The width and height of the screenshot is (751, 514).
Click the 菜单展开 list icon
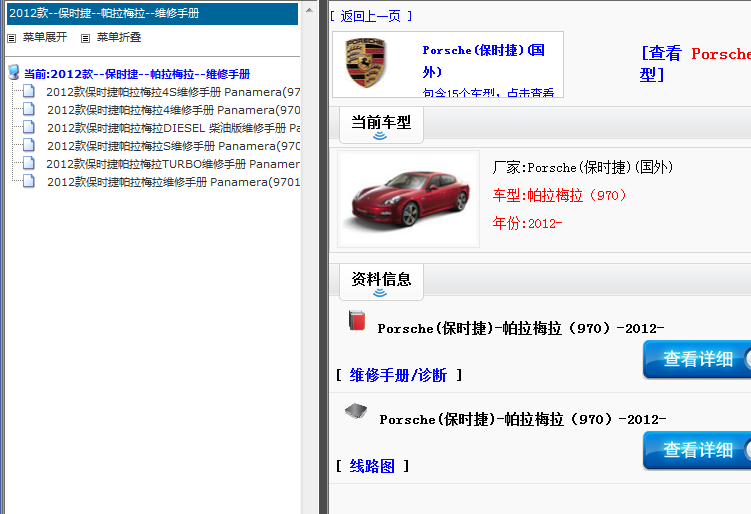pyautogui.click(x=12, y=38)
